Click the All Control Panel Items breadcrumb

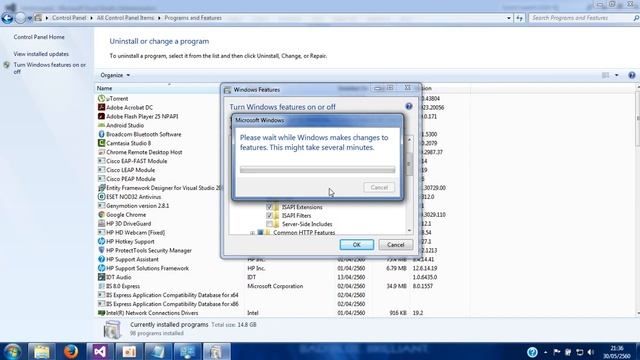tap(125, 18)
